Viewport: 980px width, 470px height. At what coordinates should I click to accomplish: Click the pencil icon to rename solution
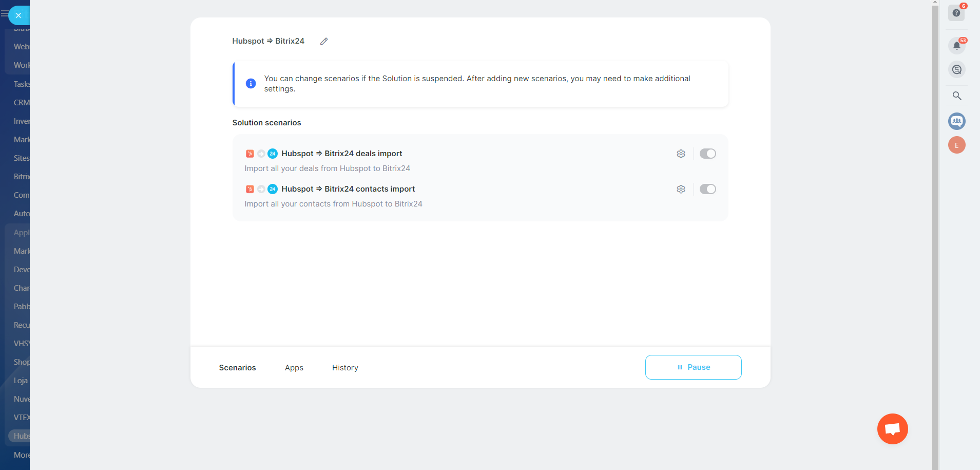click(x=324, y=42)
